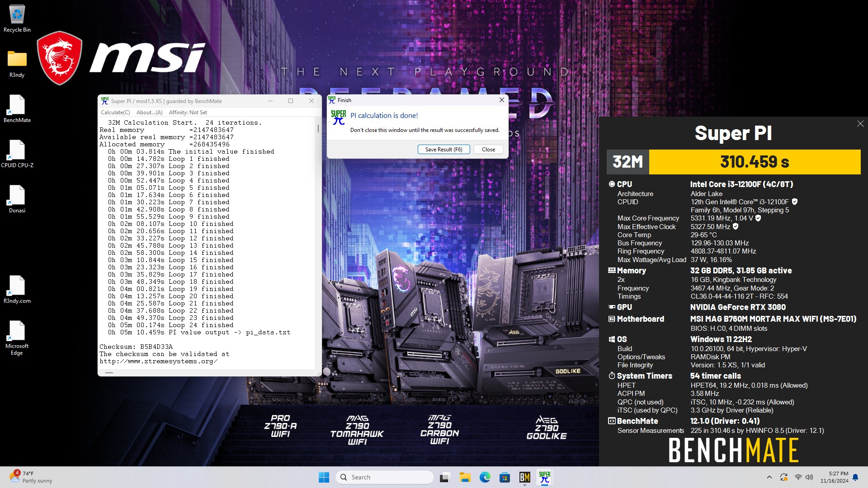
Task: Open Wi-Fi network settings in tray
Action: [798, 477]
